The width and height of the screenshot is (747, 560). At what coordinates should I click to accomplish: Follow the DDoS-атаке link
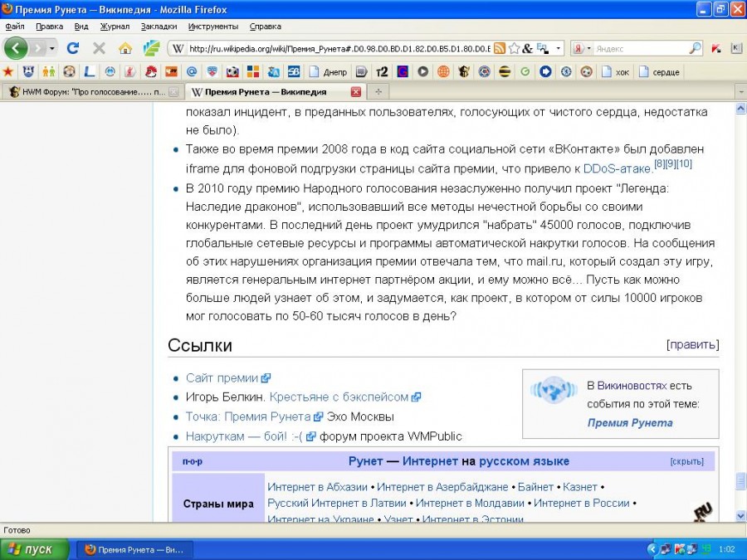618,168
